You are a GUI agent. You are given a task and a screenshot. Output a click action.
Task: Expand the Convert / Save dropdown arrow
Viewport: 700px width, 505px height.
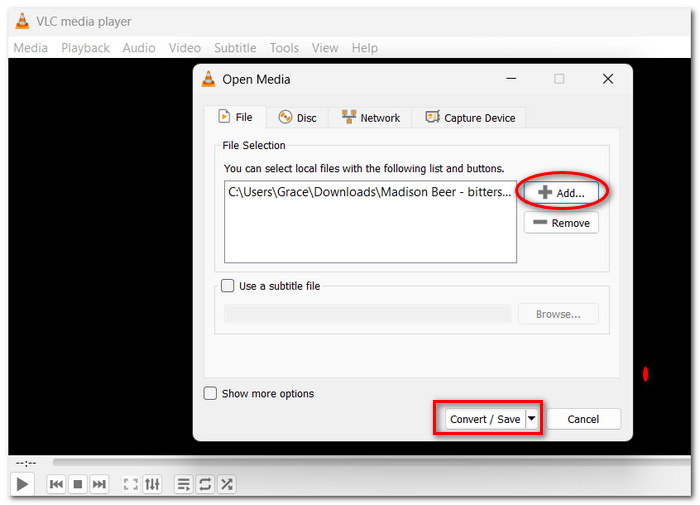click(x=531, y=419)
